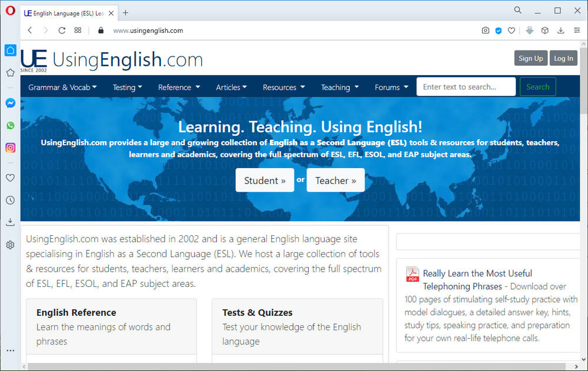The height and width of the screenshot is (371, 588).
Task: Open sidebar three-dots setup menu
Action: [11, 351]
